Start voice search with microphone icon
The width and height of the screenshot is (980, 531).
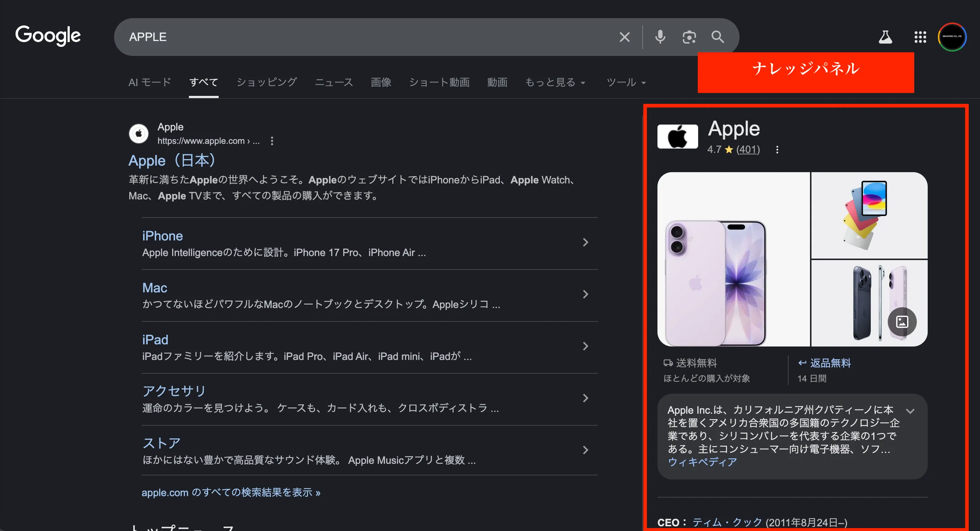tap(660, 37)
